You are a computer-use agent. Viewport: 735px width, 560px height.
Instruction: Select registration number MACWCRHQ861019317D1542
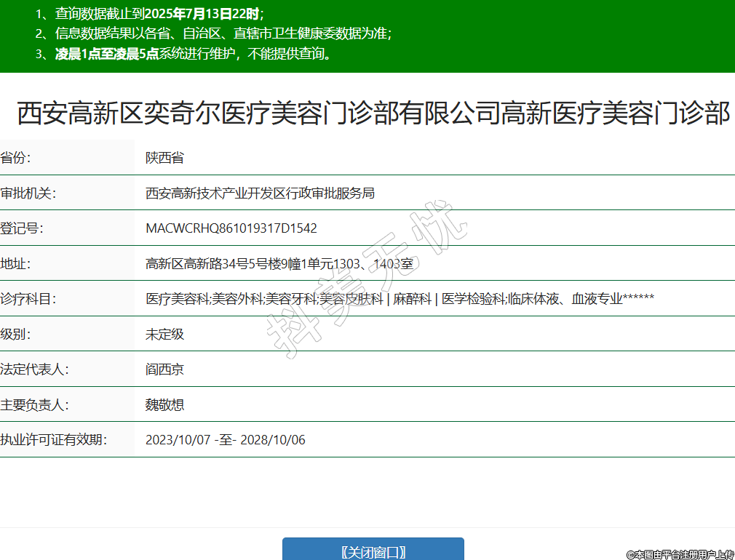point(231,228)
